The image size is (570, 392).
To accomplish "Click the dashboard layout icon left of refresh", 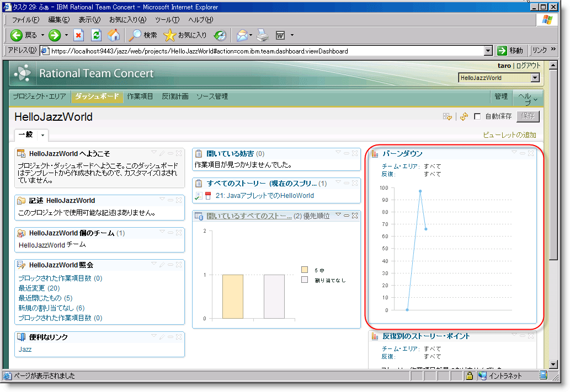I will [448, 116].
